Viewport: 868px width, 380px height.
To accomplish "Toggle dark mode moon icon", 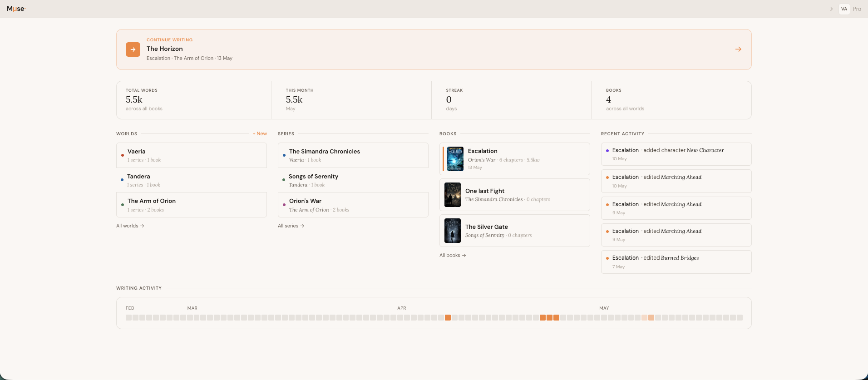I will [x=831, y=9].
